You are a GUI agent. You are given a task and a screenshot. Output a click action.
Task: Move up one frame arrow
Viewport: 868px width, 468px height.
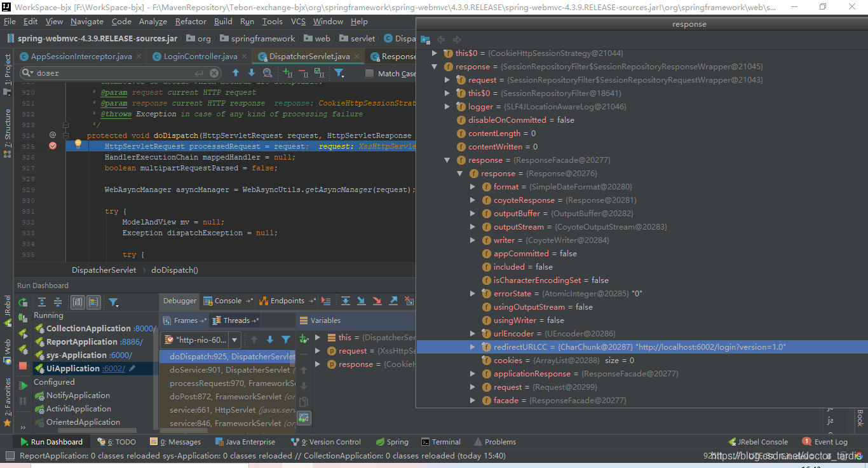(x=254, y=340)
